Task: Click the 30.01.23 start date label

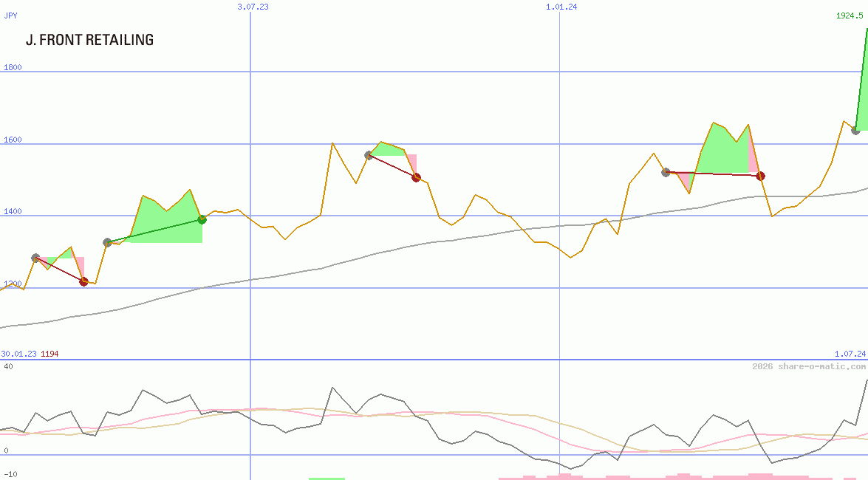Action: click(x=18, y=354)
